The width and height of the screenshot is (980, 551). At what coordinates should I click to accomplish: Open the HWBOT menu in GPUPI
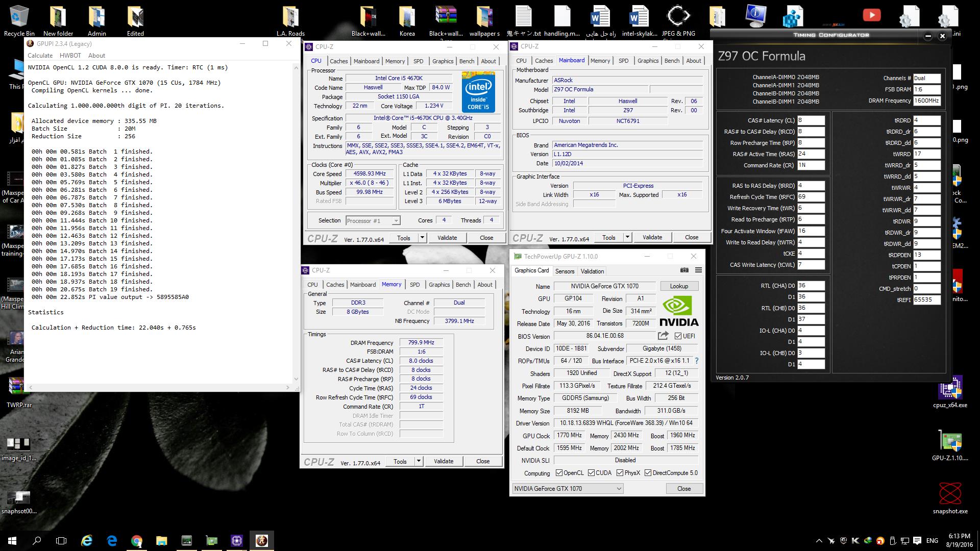70,56
